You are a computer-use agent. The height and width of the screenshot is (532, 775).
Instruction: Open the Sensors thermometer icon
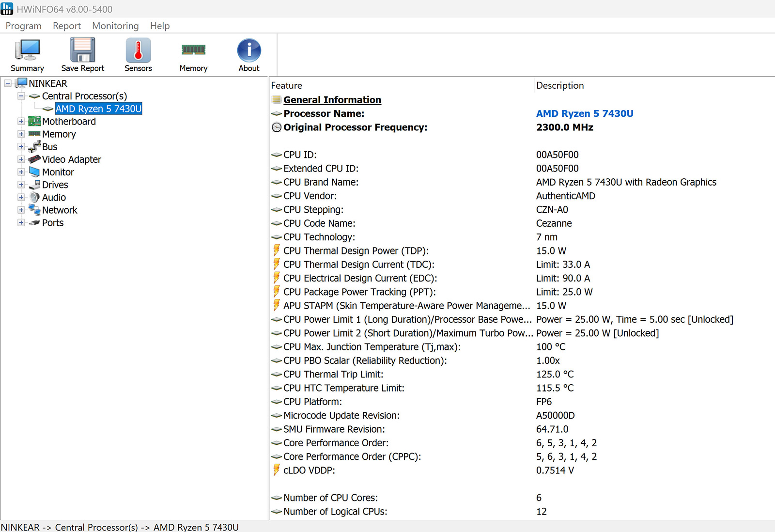pos(138,50)
